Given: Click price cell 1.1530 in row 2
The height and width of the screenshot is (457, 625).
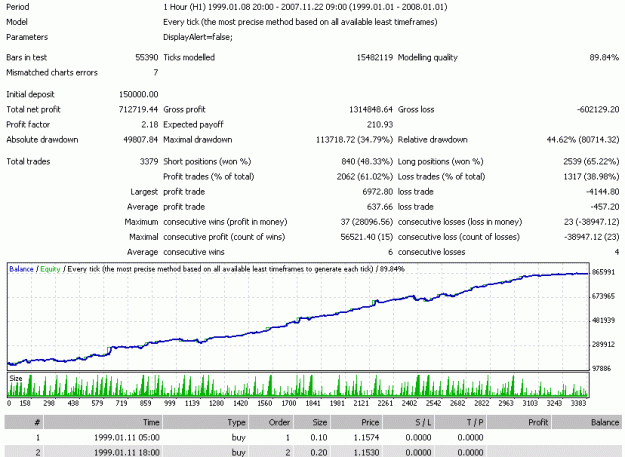Looking at the screenshot, I should click(x=366, y=452).
